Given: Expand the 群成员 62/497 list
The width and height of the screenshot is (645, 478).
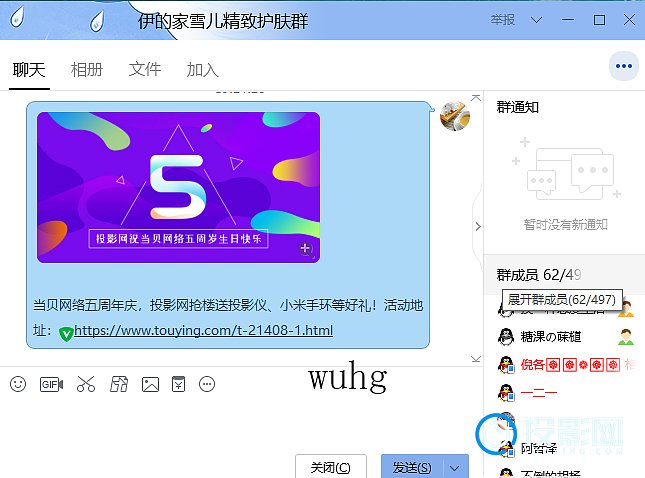Looking at the screenshot, I should [539, 274].
